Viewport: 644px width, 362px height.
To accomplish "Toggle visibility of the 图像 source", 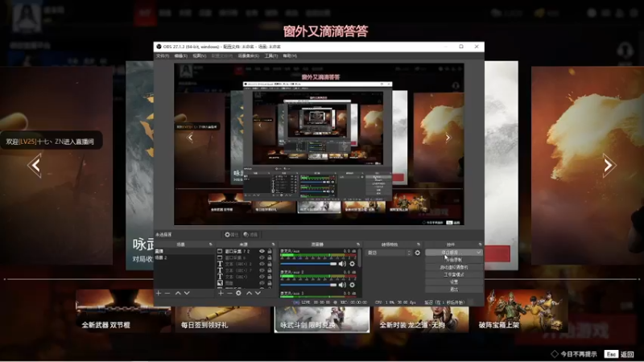I will pyautogui.click(x=262, y=283).
